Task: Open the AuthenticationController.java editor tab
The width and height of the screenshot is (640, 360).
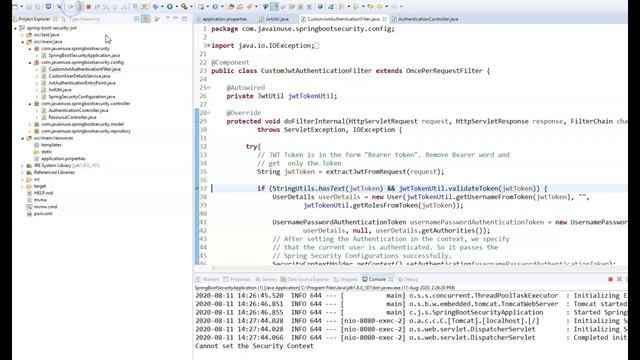Action: coord(425,19)
